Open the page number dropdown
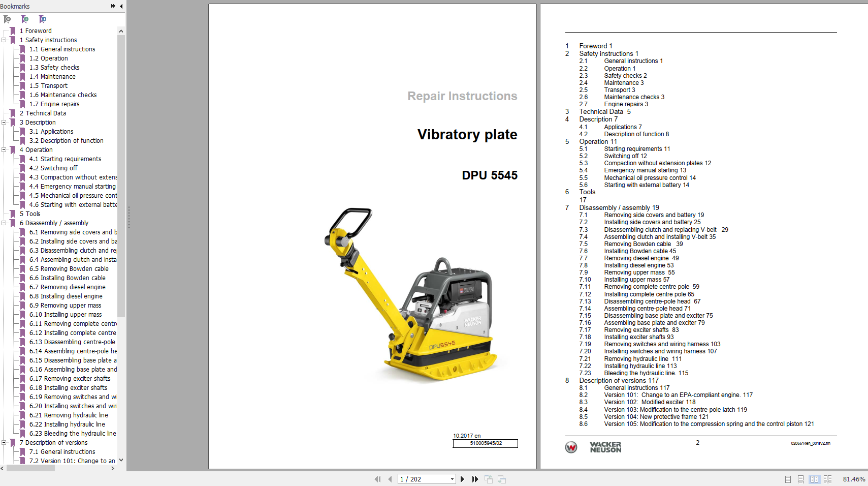This screenshot has width=868, height=486. click(x=452, y=479)
